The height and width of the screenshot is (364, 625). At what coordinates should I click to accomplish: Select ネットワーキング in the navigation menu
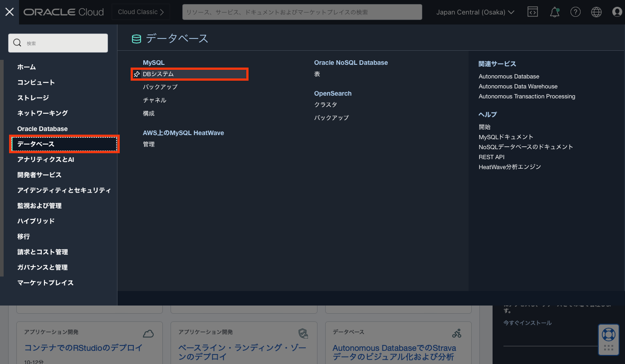(x=42, y=113)
